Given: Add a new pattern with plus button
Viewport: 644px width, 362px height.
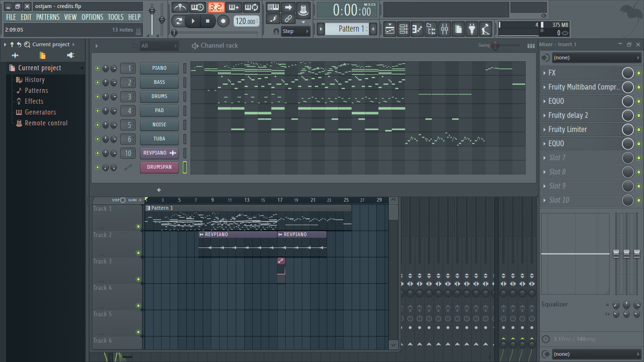Looking at the screenshot, I should tap(373, 29).
